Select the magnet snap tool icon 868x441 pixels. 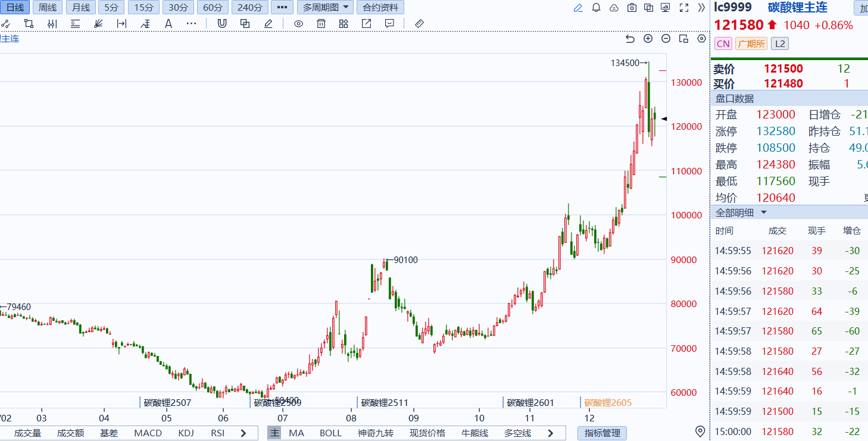click(x=222, y=24)
